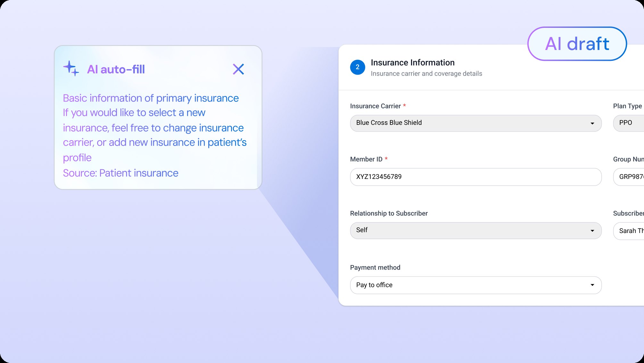644x363 pixels.
Task: Click the AI auto-fill sparkle icon
Action: [71, 69]
